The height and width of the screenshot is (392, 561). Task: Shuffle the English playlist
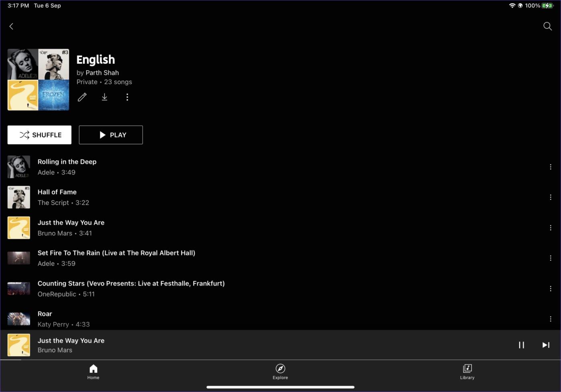click(39, 135)
